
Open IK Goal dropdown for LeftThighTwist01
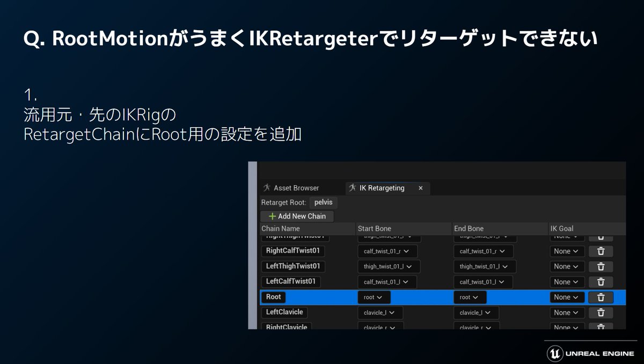[567, 266]
